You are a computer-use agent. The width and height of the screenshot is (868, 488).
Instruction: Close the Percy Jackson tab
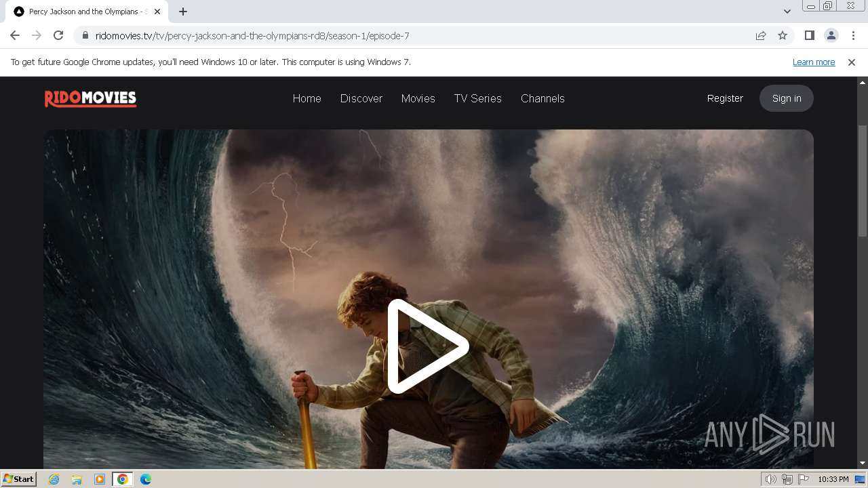tap(158, 12)
